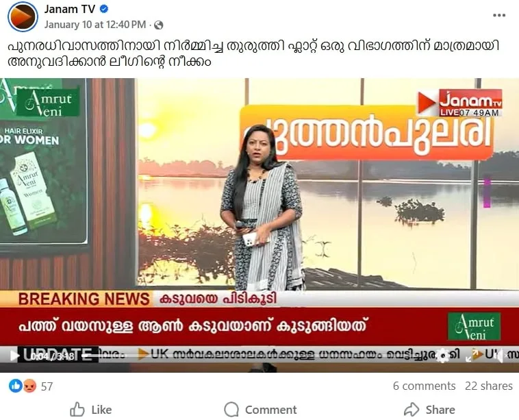
Task: Open the three-dot post options menu
Action: tap(499, 15)
